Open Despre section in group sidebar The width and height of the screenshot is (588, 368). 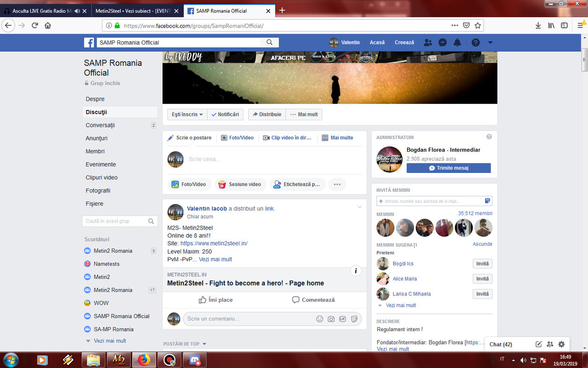95,99
